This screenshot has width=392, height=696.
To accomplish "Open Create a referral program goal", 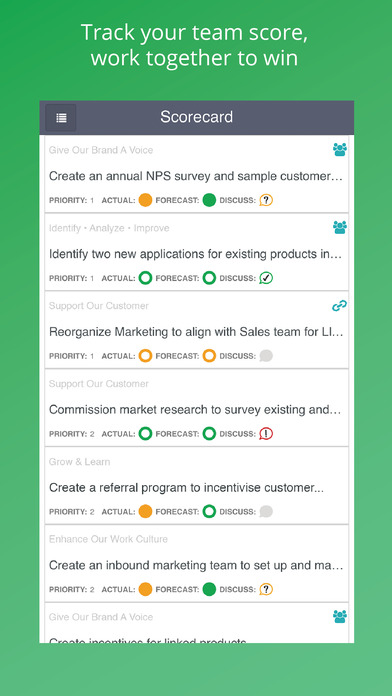I will pos(186,488).
